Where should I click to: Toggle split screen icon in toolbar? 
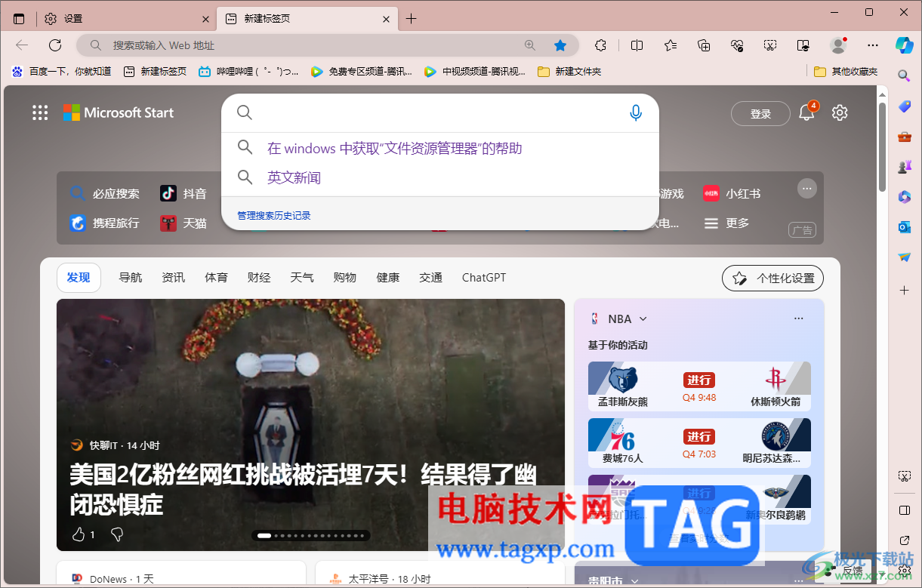pos(637,45)
